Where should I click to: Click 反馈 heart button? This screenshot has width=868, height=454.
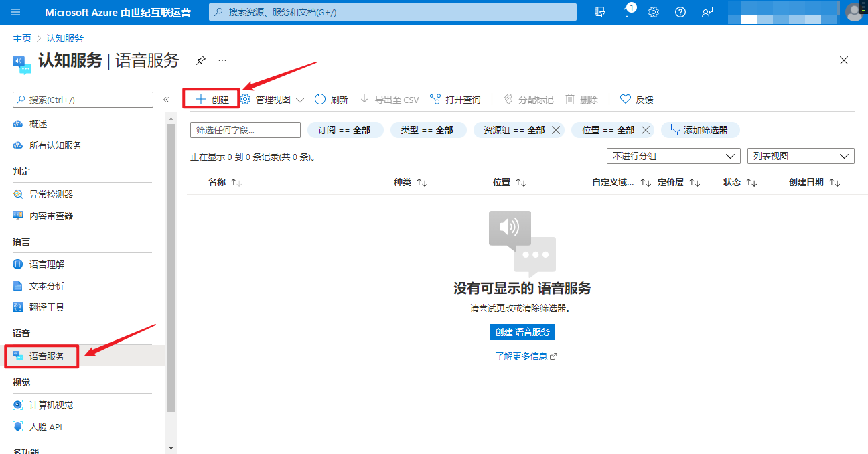click(636, 100)
